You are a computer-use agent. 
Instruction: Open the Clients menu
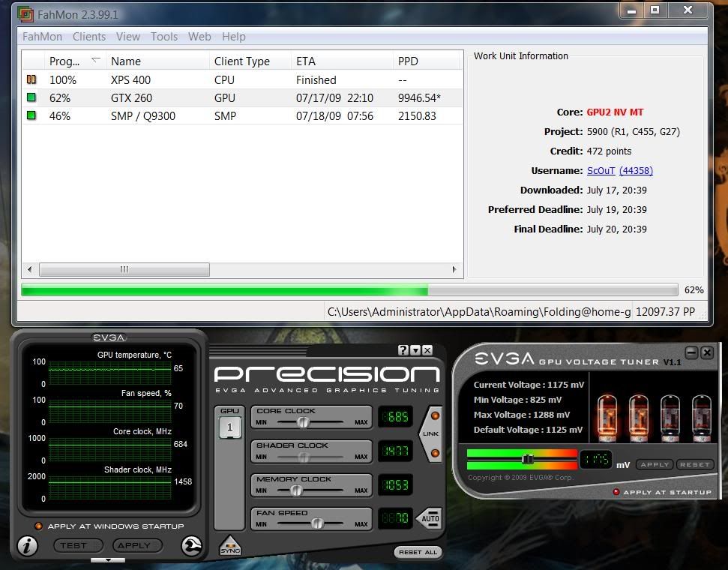point(88,37)
